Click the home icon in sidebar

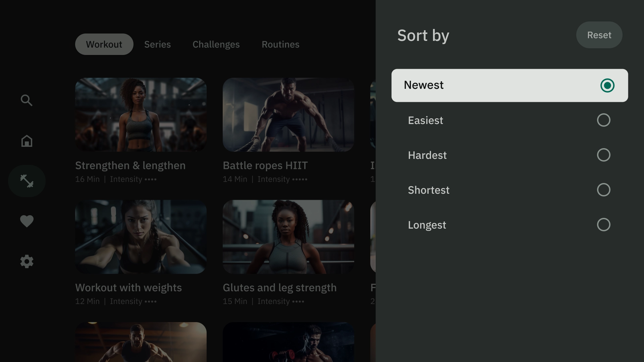26,140
